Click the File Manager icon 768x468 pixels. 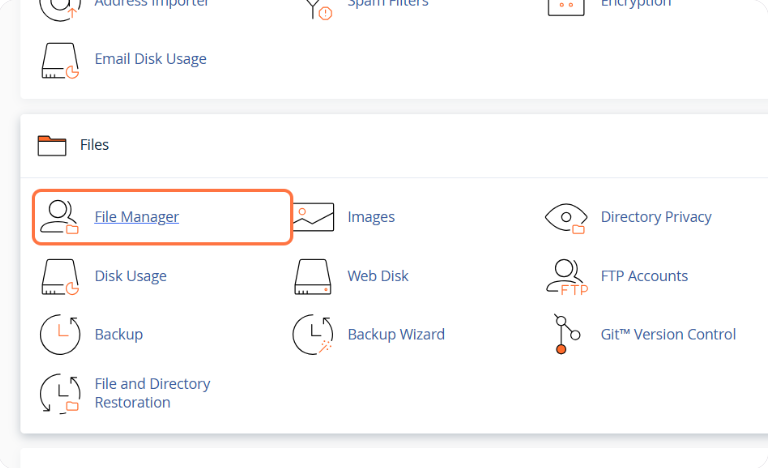click(58, 217)
